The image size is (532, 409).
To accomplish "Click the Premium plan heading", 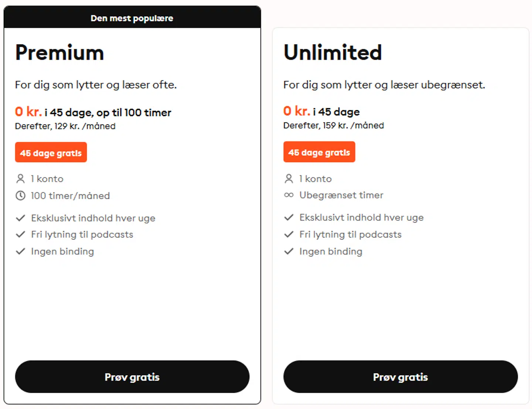I will 59,53.
